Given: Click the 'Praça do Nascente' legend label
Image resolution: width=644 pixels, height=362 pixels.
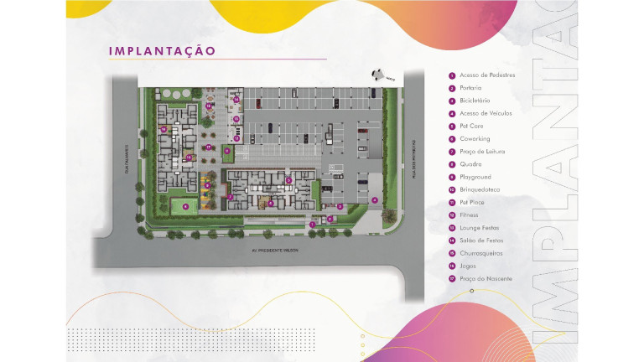Looking at the screenshot, I should click(486, 279).
